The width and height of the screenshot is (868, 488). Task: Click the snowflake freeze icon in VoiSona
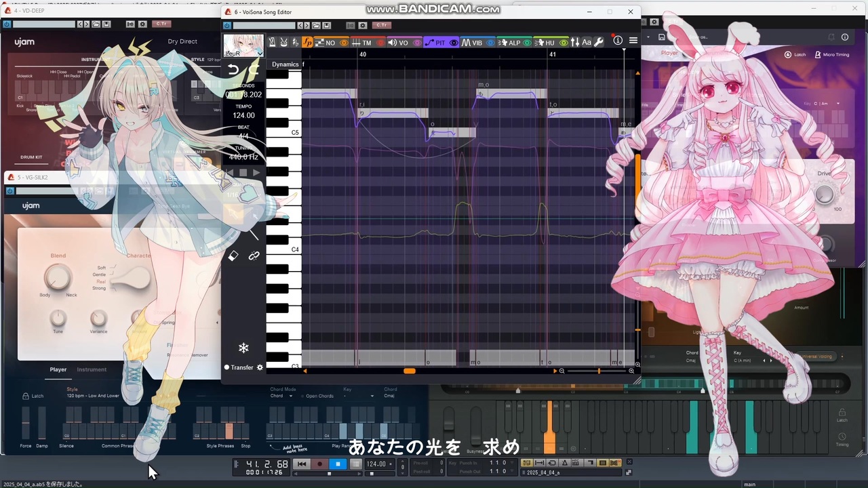[x=243, y=348]
